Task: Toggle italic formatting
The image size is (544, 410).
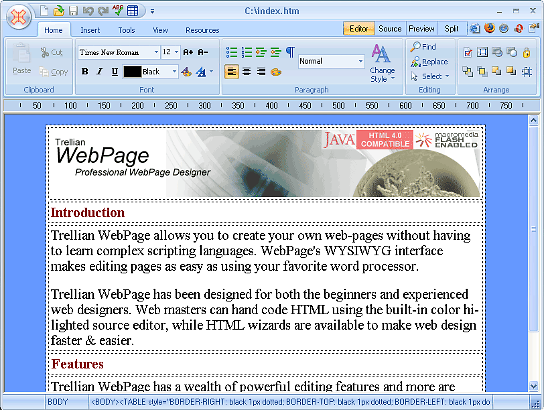Action: click(x=100, y=71)
